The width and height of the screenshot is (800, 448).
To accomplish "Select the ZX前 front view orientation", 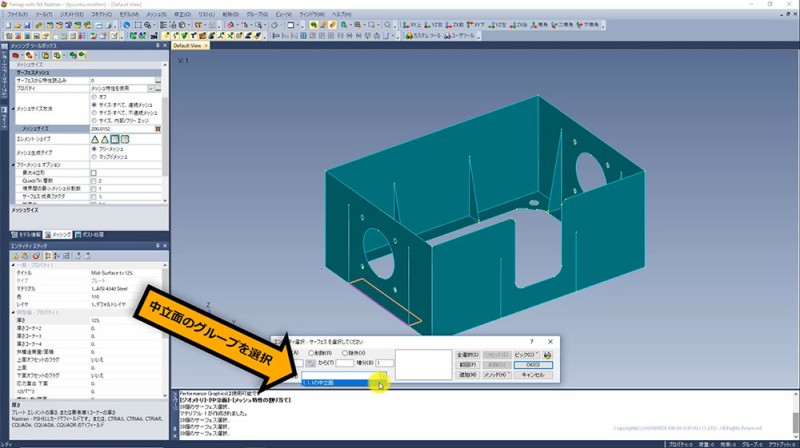I will (x=455, y=25).
